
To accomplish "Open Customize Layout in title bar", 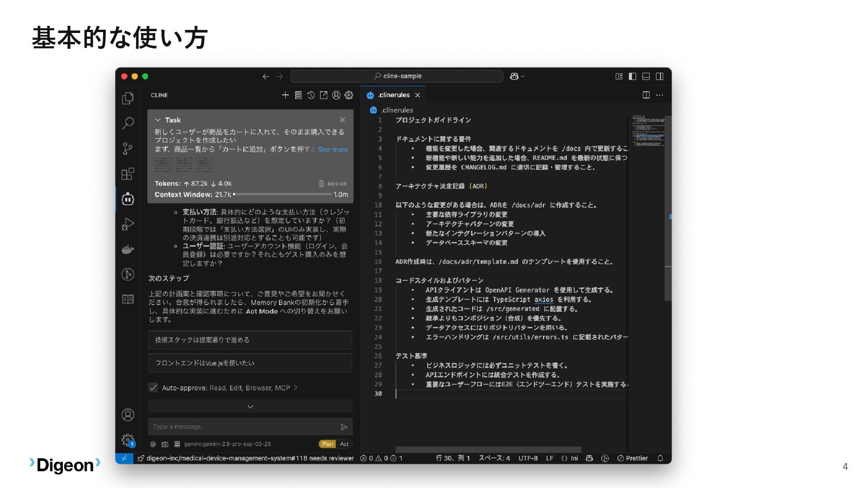I will point(619,76).
